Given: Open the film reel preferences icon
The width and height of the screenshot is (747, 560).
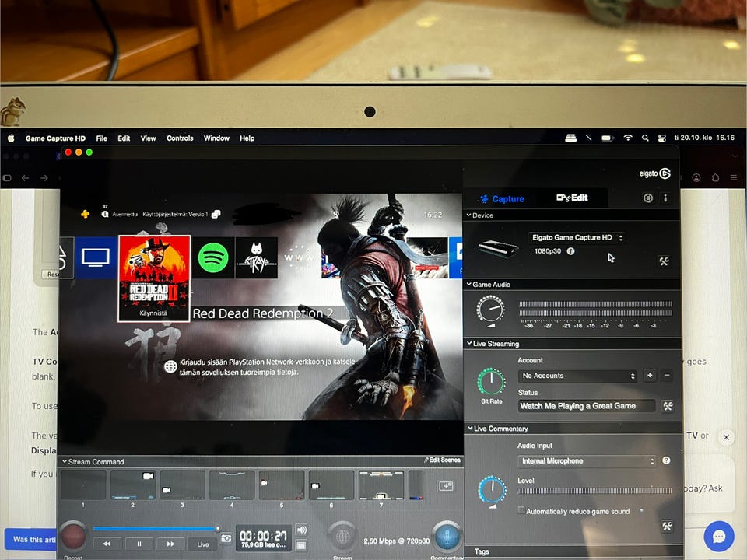Looking at the screenshot, I should [648, 198].
